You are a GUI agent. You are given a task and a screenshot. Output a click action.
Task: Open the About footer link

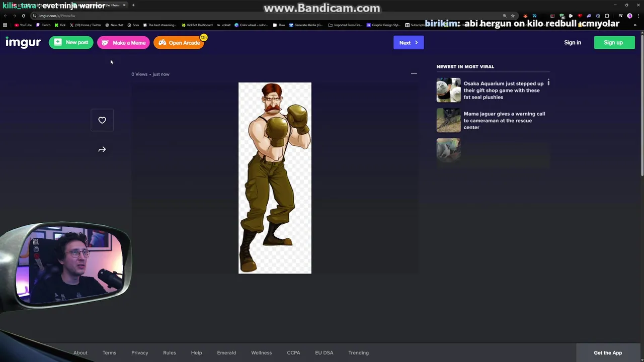coord(80,353)
